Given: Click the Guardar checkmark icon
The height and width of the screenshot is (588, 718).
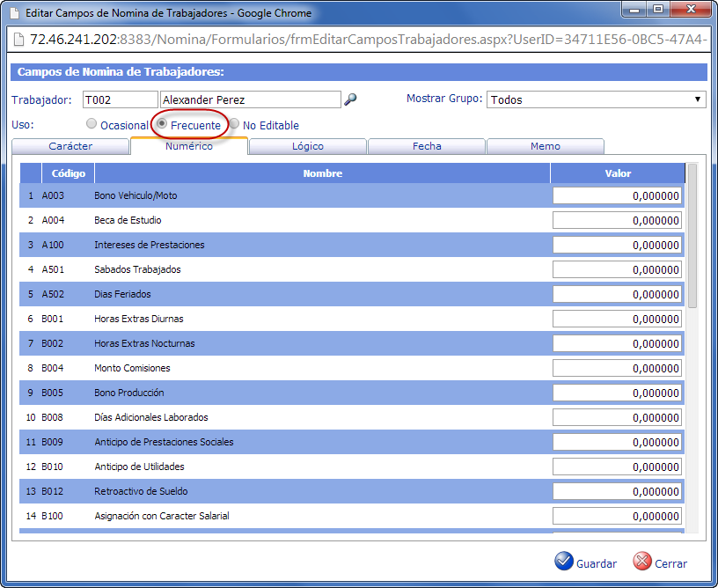Looking at the screenshot, I should [x=564, y=561].
